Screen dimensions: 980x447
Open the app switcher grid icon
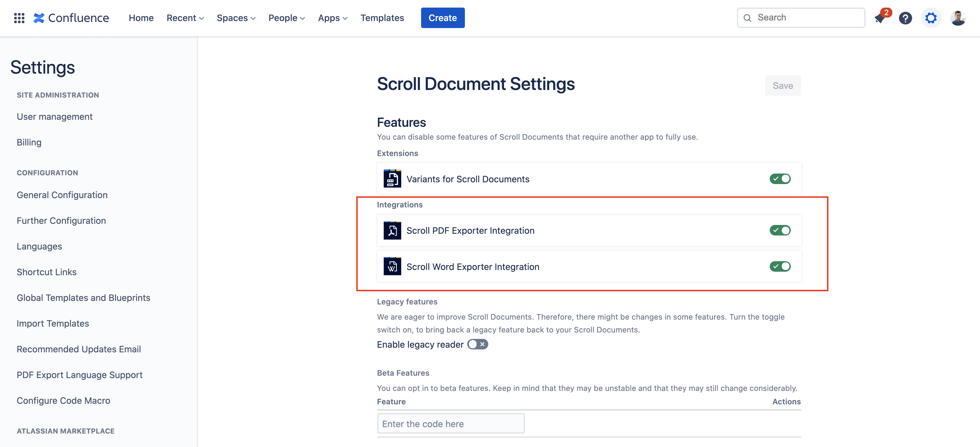tap(19, 18)
